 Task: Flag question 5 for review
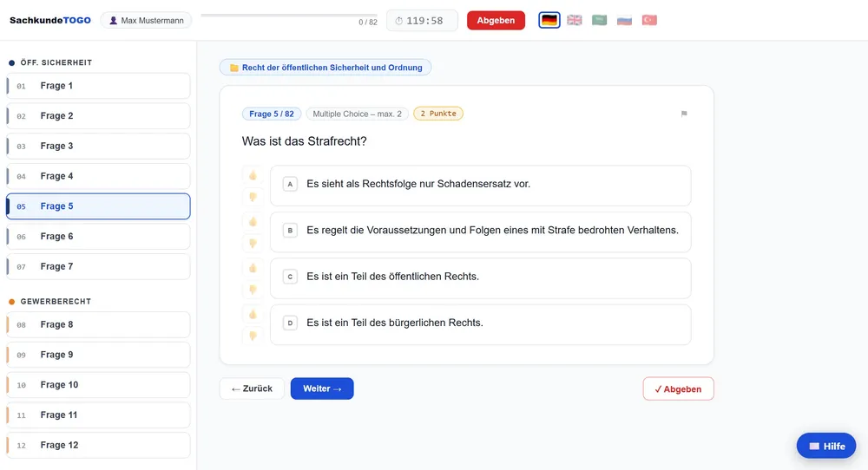pos(684,114)
